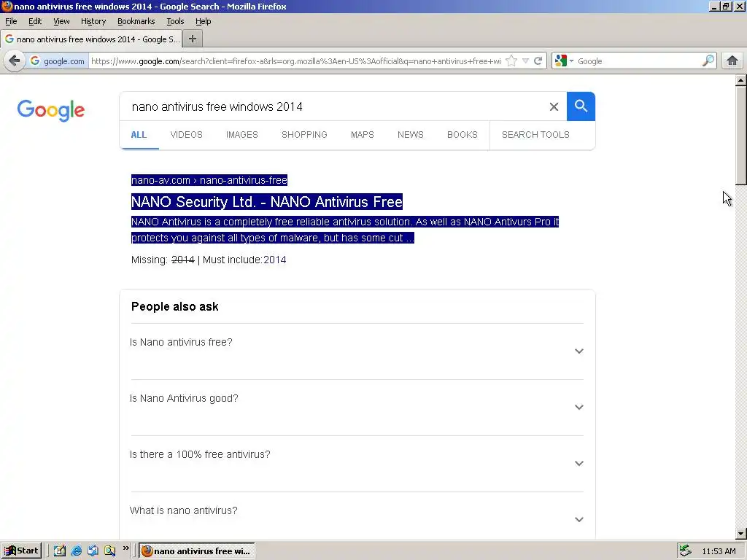
Task: Switch to VIDEOS results
Action: (186, 135)
